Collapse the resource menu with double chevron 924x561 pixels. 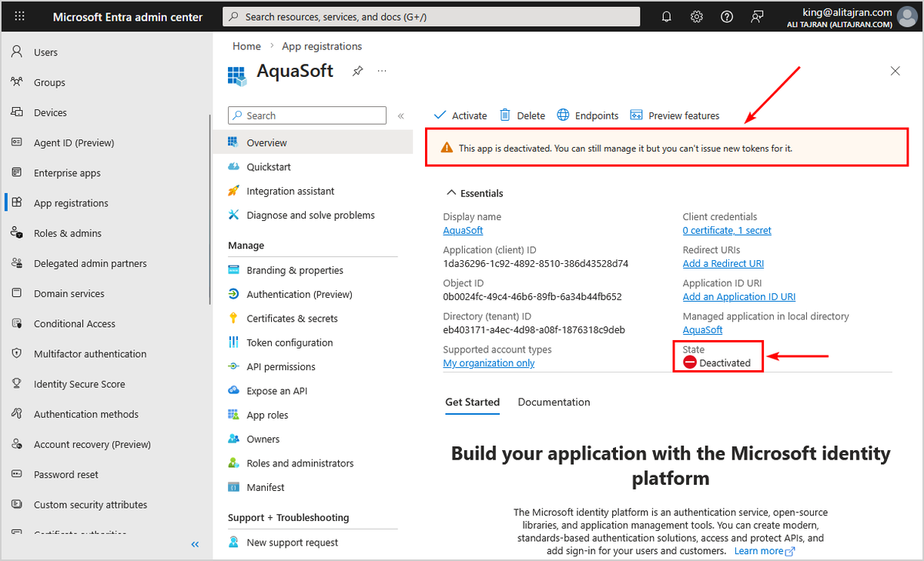pos(400,116)
